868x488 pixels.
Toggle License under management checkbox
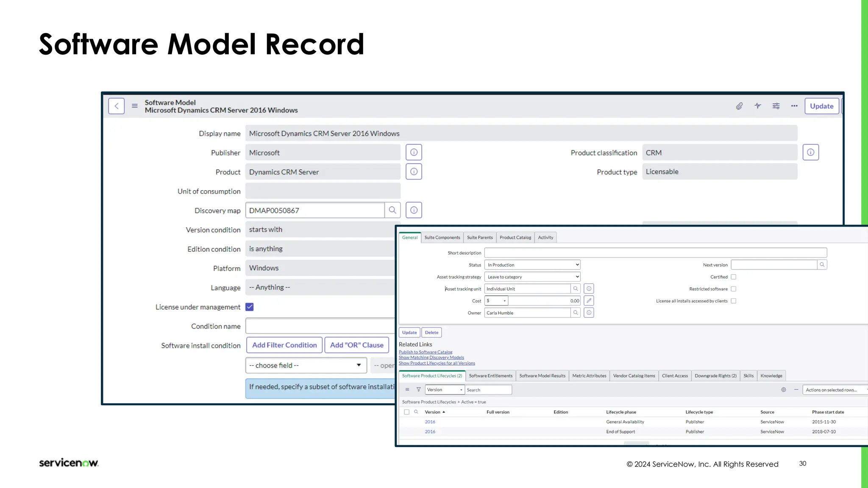click(250, 307)
